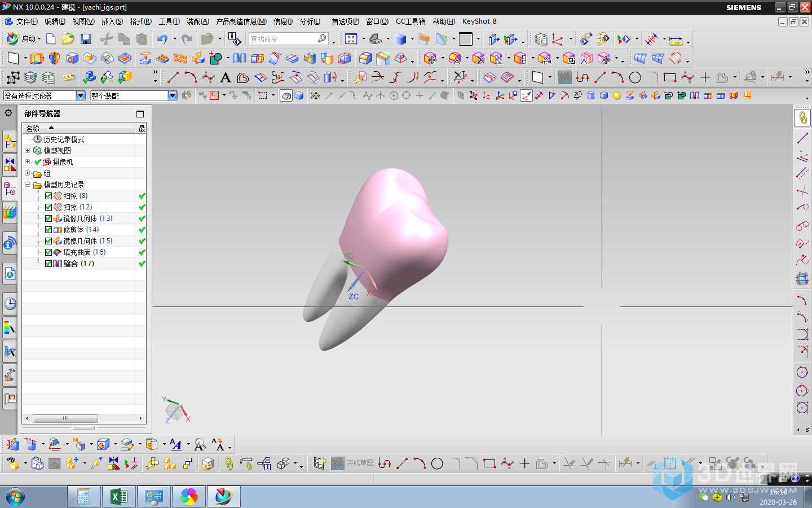The height and width of the screenshot is (508, 812).
Task: Toggle the 缝合 (17) checkbox
Action: tap(48, 264)
